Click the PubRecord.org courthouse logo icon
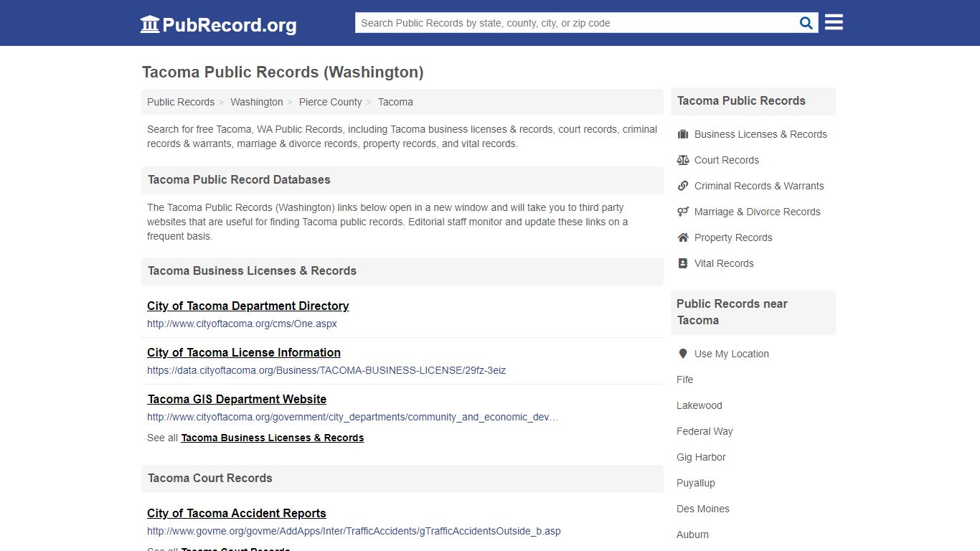 [150, 24]
